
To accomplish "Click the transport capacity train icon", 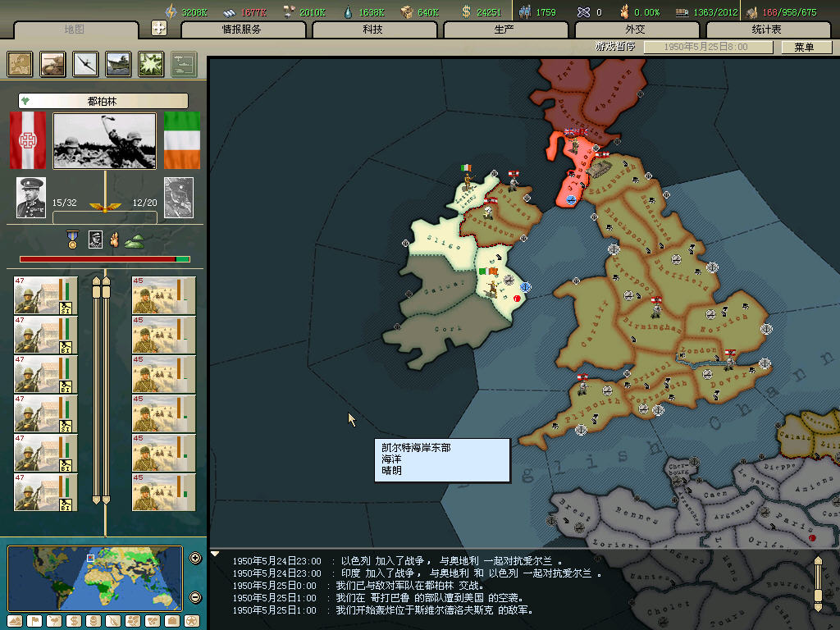I will (x=682, y=11).
